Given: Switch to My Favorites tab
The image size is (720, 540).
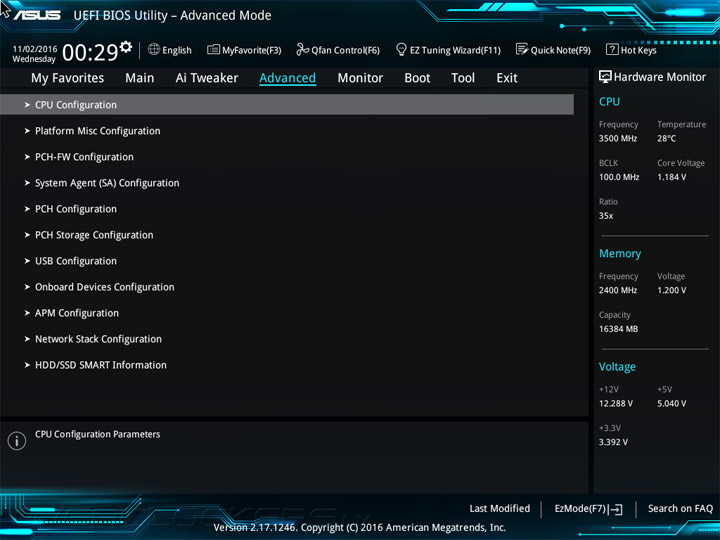Looking at the screenshot, I should 68,78.
